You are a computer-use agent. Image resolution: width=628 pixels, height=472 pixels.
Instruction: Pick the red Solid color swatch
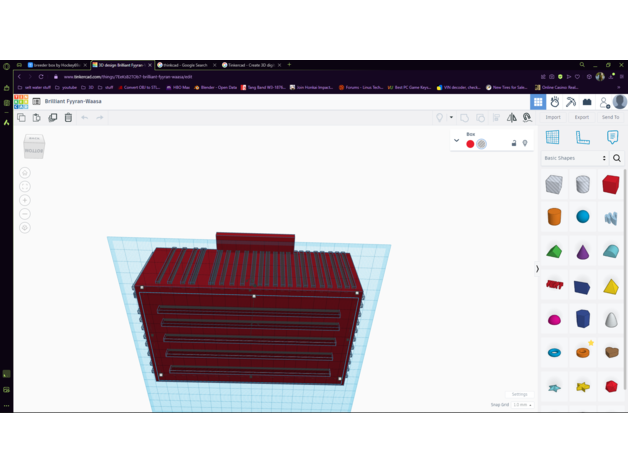tap(470, 144)
